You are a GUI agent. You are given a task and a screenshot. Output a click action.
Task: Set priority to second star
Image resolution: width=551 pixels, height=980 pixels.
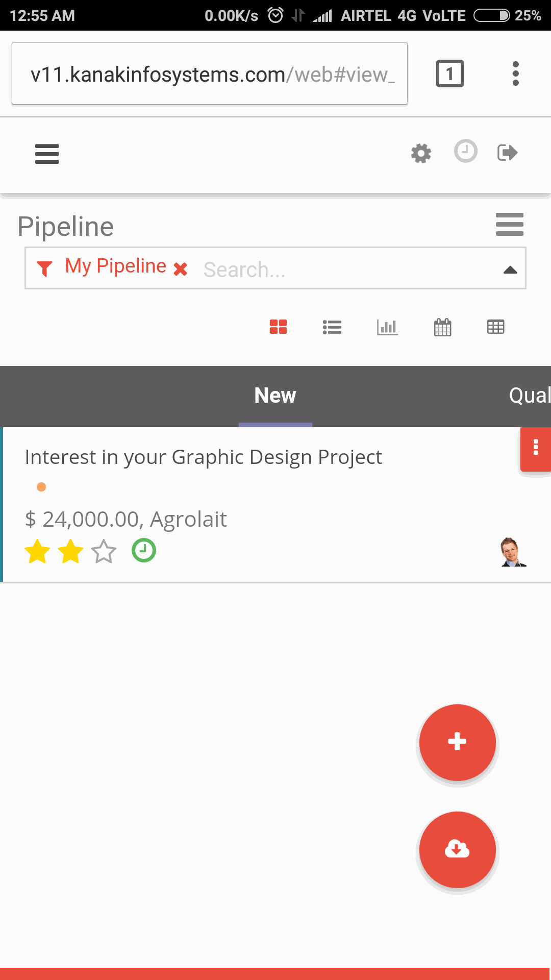pyautogui.click(x=70, y=552)
